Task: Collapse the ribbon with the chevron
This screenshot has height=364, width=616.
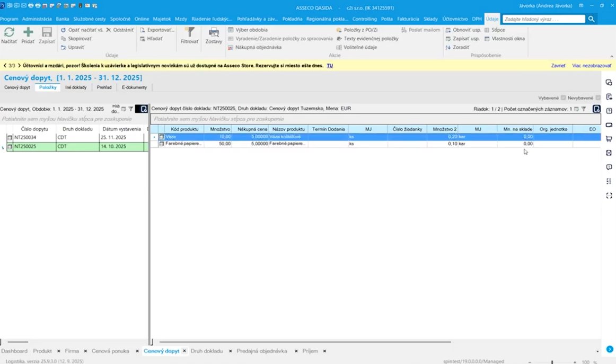Action: 611,56
